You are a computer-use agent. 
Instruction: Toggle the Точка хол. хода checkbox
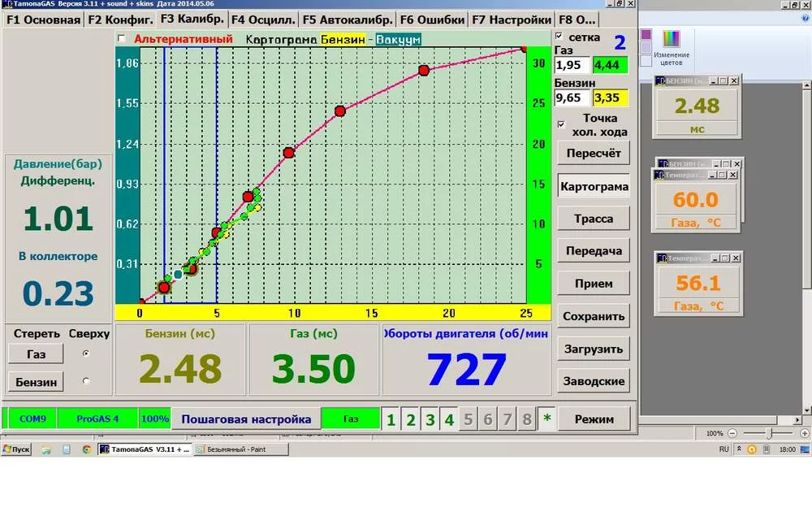561,124
